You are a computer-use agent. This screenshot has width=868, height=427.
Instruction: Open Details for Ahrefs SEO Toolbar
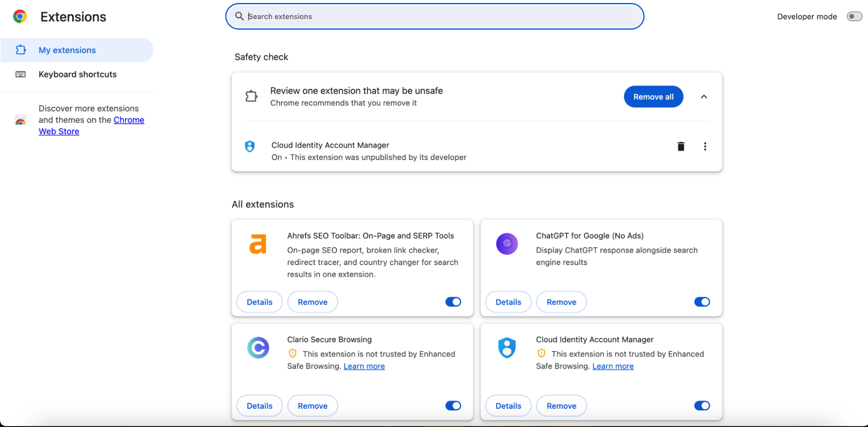259,302
